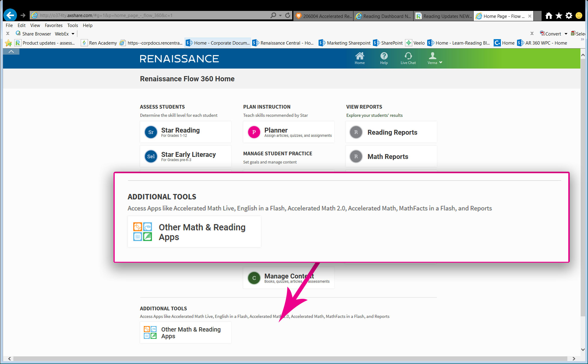Open the Tools menu
This screenshot has height=364, width=588.
(73, 25)
